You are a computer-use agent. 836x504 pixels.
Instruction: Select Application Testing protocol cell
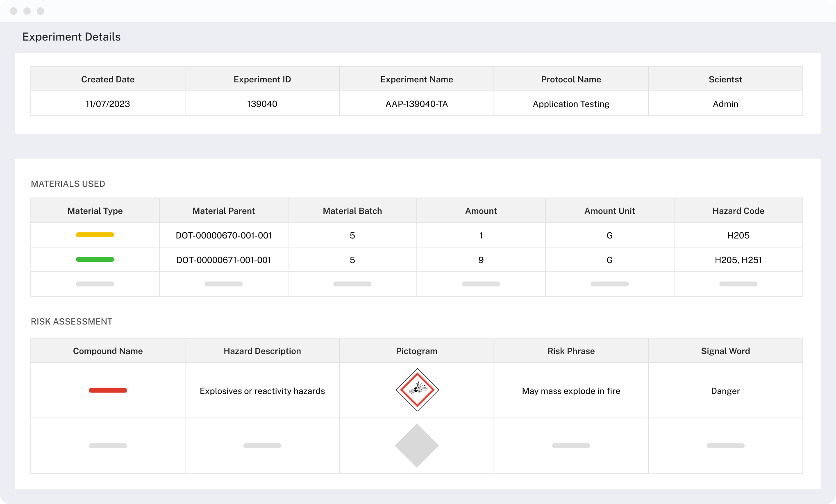click(571, 104)
